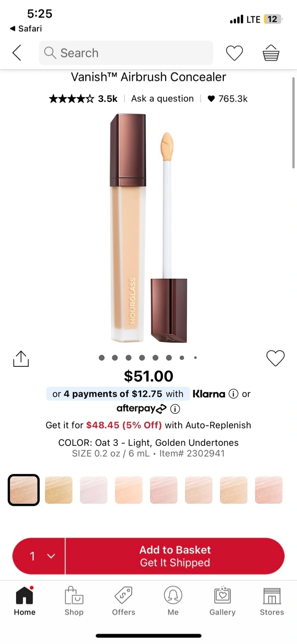
Task: Expand the quantity dropdown showing 1
Action: click(39, 556)
